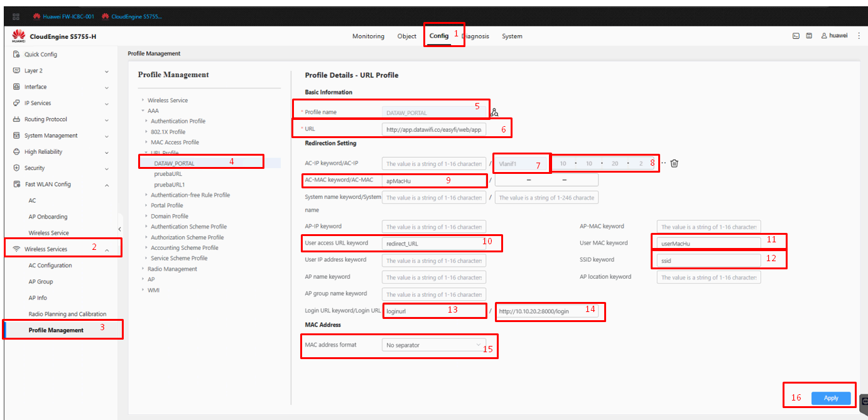Screen dimensions: 868x420
Task: Click the System Management sidebar icon
Action: tap(16, 136)
